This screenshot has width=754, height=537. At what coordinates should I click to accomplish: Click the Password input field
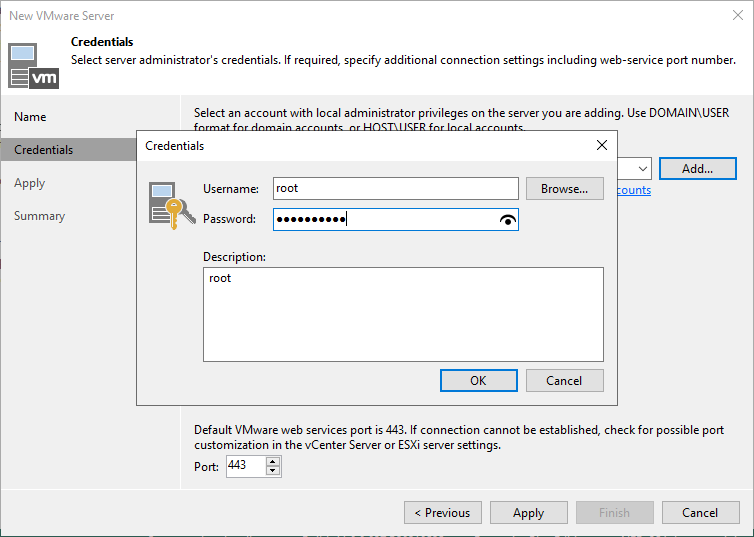(396, 220)
